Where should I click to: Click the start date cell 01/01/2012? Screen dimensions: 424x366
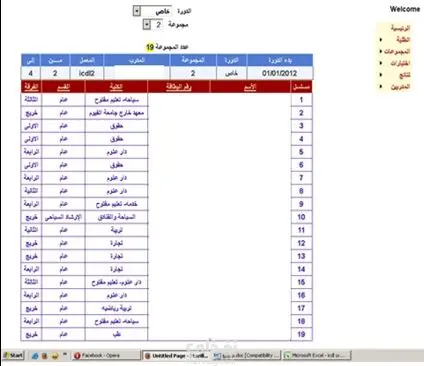[280, 73]
